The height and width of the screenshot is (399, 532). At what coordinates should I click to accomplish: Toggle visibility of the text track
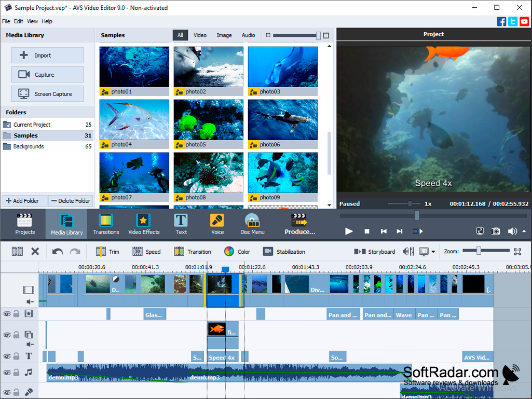pyautogui.click(x=7, y=356)
